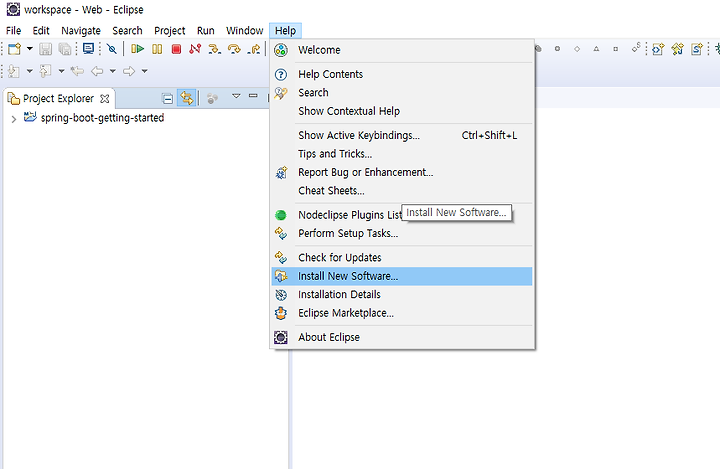Click the Previous Annotation icon
The width and height of the screenshot is (720, 469).
pyautogui.click(x=45, y=71)
